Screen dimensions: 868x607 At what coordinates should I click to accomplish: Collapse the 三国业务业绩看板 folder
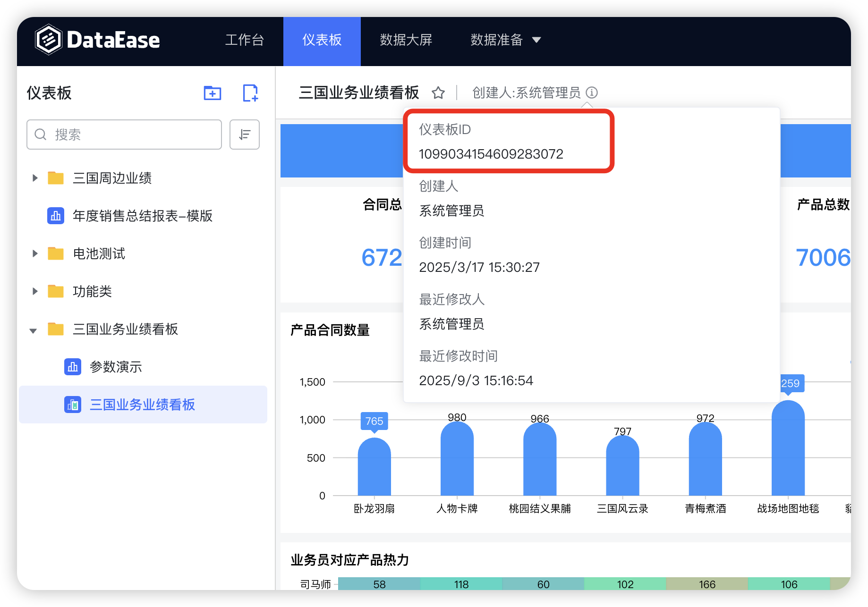point(33,329)
